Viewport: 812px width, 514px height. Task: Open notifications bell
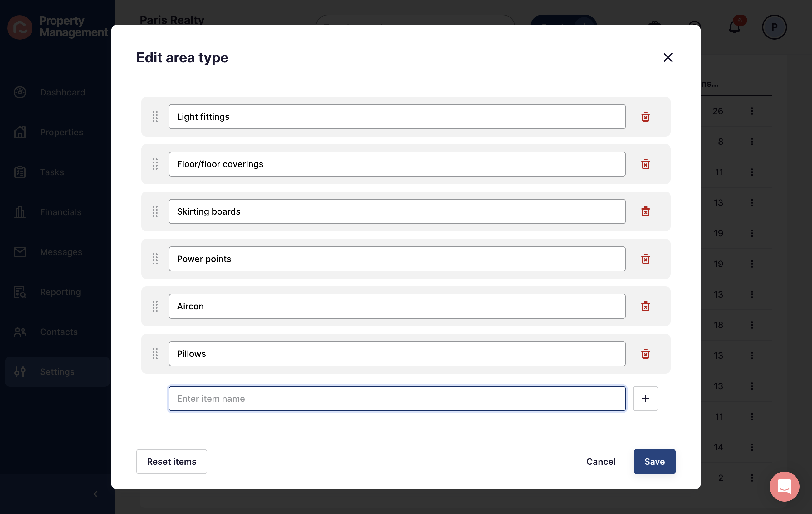click(x=734, y=27)
